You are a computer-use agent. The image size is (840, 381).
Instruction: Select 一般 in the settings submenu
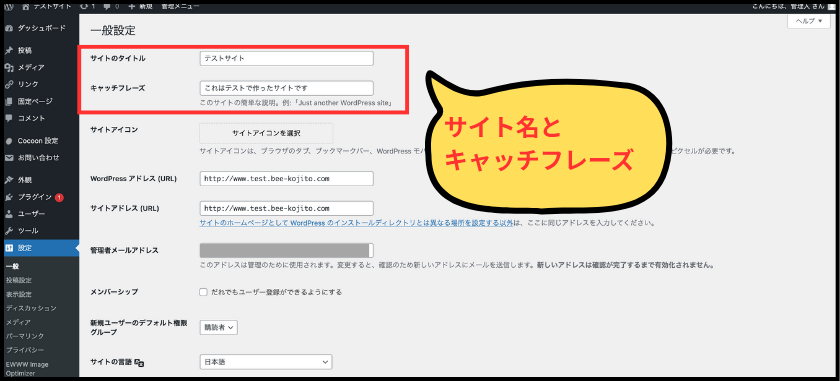pos(12,266)
